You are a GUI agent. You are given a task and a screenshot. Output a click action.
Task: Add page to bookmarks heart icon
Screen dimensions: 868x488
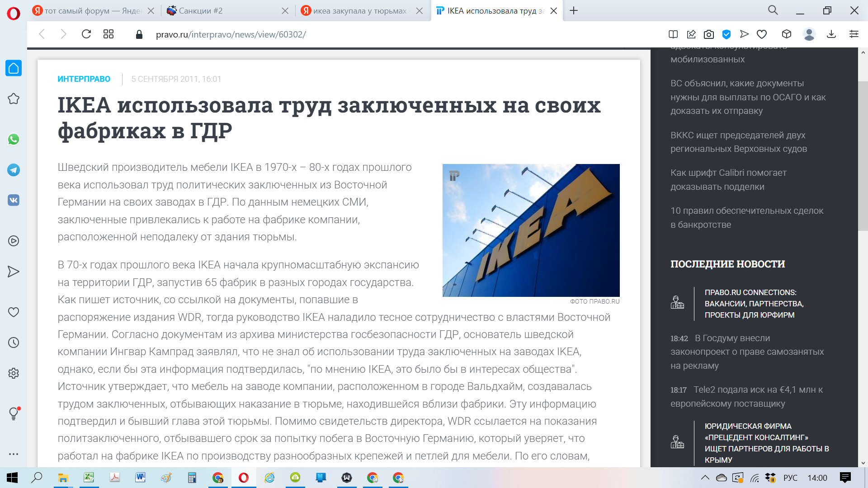(762, 34)
